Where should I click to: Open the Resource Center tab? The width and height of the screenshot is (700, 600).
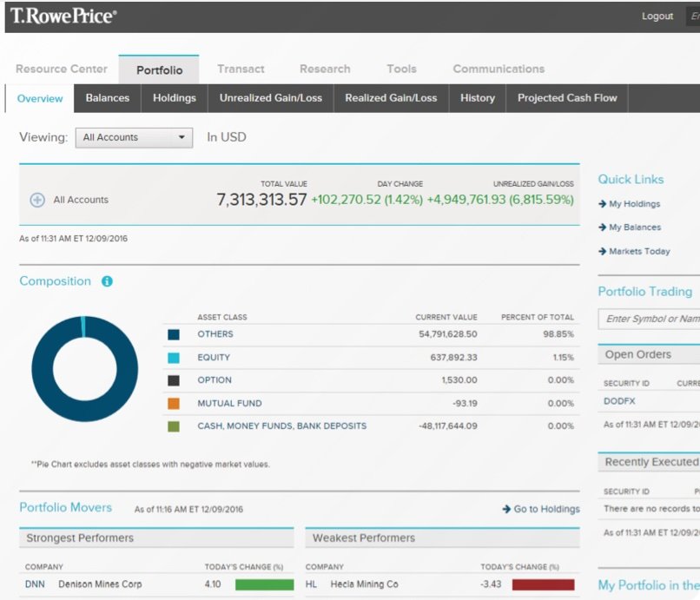click(x=62, y=69)
